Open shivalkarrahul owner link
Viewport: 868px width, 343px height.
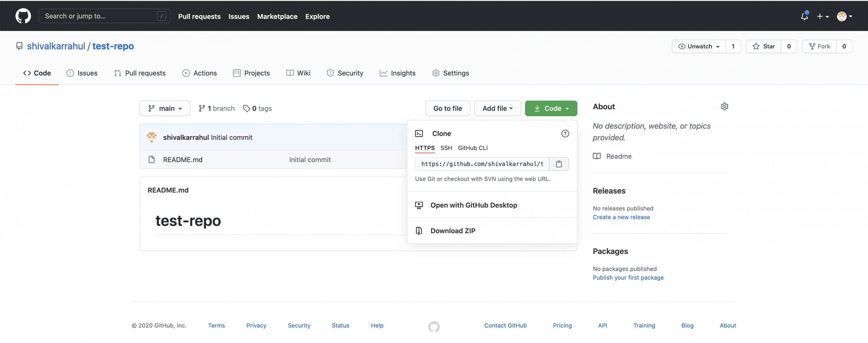tap(56, 46)
